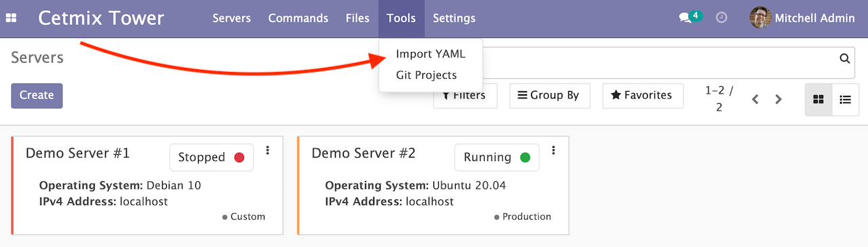Open the Filters dropdown
Image resolution: width=868 pixels, height=247 pixels.
coord(465,96)
